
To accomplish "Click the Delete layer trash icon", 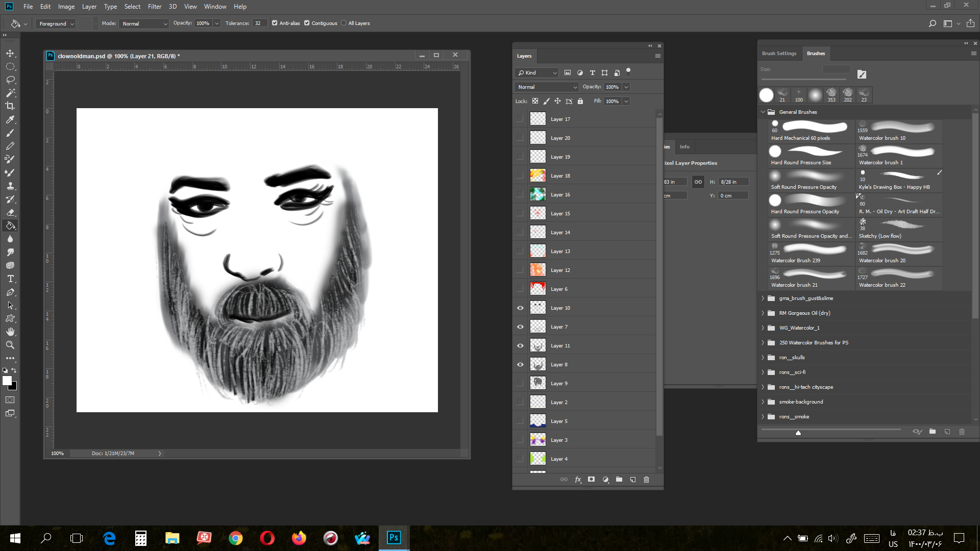I will click(646, 480).
